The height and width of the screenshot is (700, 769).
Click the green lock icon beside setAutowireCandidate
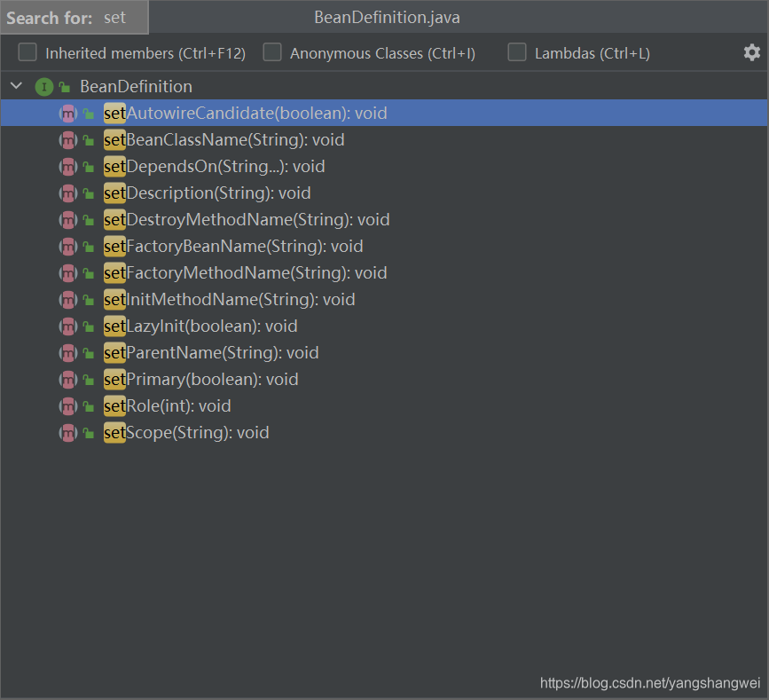pyautogui.click(x=89, y=114)
